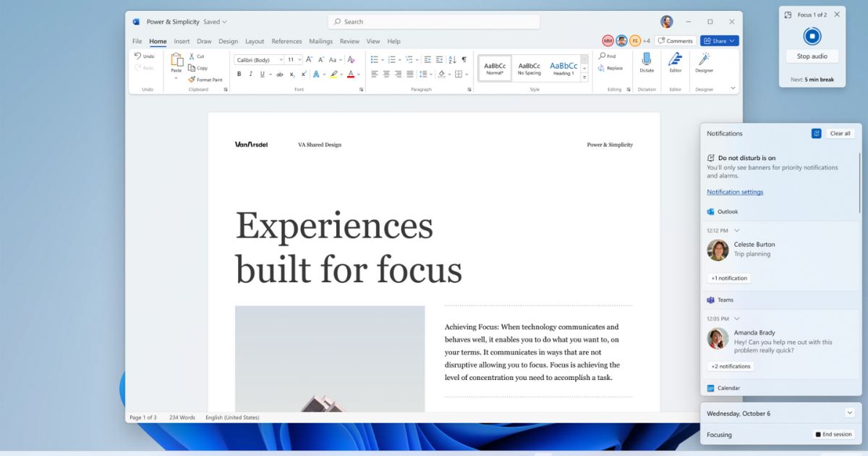The image size is (868, 456).
Task: Click the Undo button in the ribbon
Action: (144, 56)
